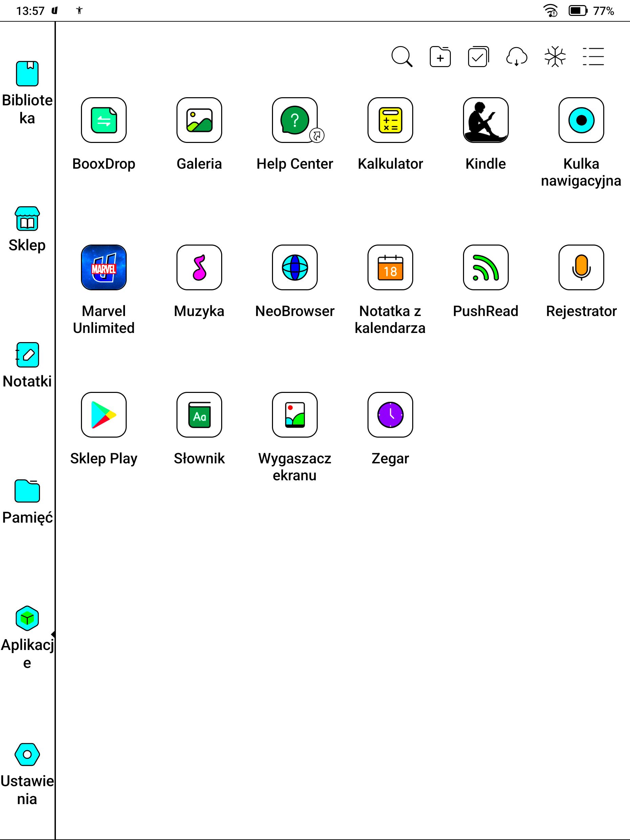Create new app folder
630x840 pixels.
click(440, 57)
